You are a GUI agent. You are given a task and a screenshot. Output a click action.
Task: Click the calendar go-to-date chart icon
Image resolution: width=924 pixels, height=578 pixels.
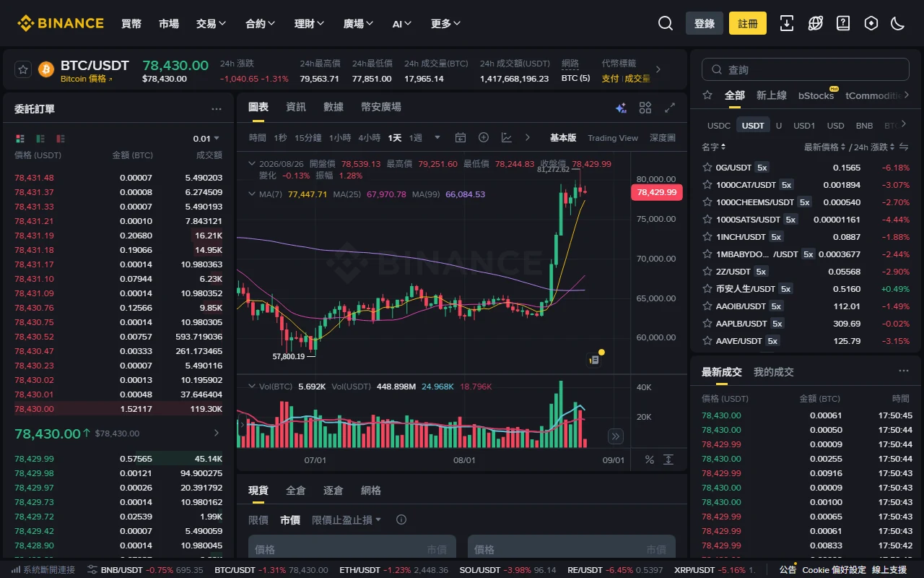tap(461, 137)
